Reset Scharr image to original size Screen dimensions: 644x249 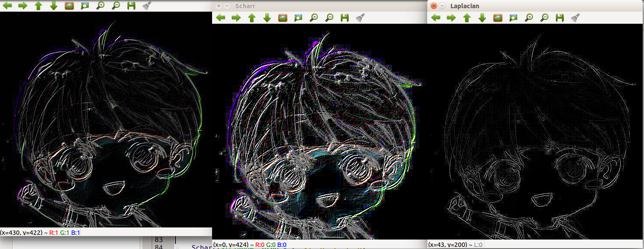point(282,18)
